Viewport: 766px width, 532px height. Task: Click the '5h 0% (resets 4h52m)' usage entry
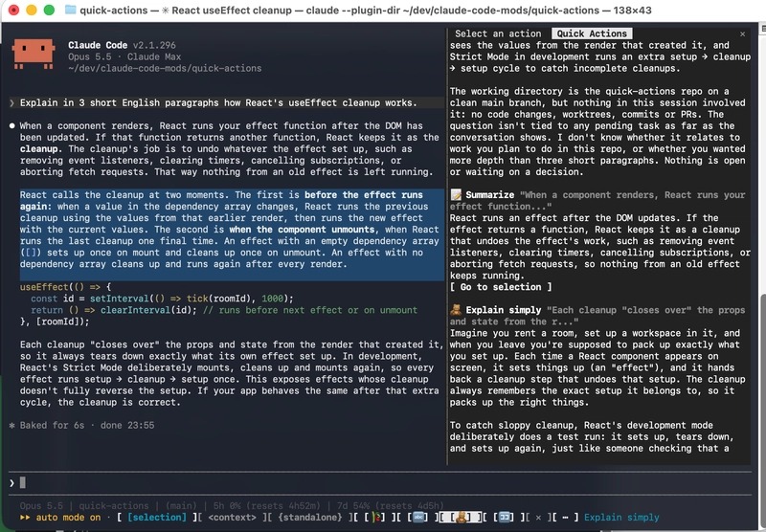click(267, 505)
